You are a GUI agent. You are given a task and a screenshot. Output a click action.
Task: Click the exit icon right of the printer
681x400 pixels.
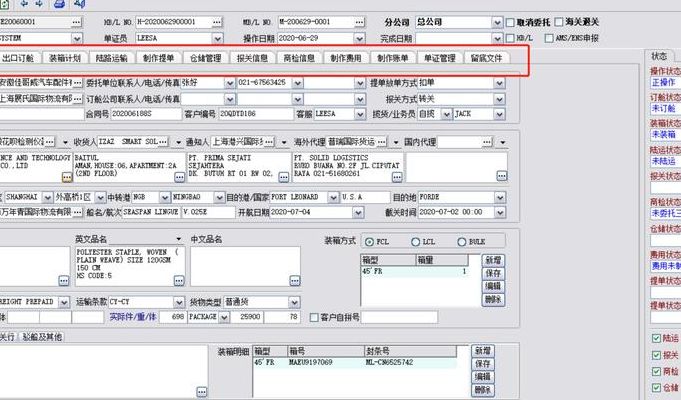pyautogui.click(x=79, y=4)
